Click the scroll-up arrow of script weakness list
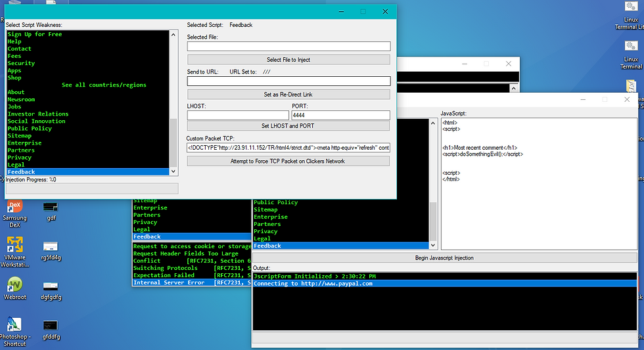Image resolution: width=644 pixels, height=350 pixels. pos(173,34)
